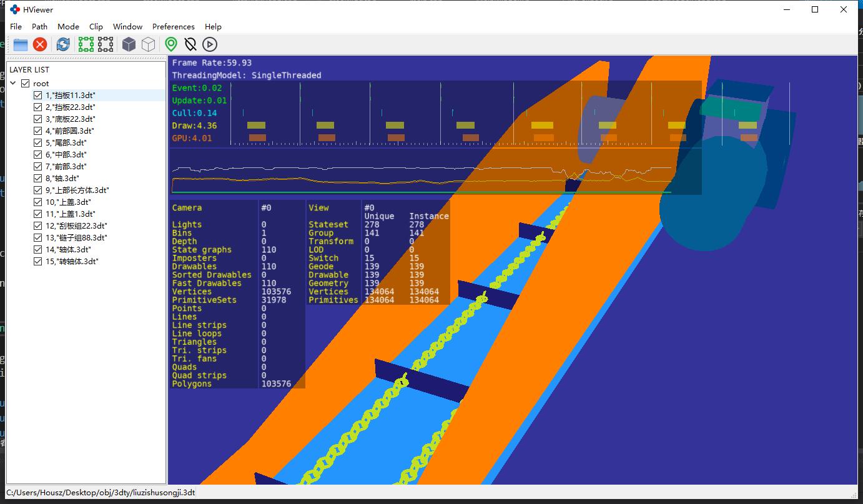The width and height of the screenshot is (863, 504).
Task: Select the 8,"轴.3dt" layer name
Action: point(62,178)
